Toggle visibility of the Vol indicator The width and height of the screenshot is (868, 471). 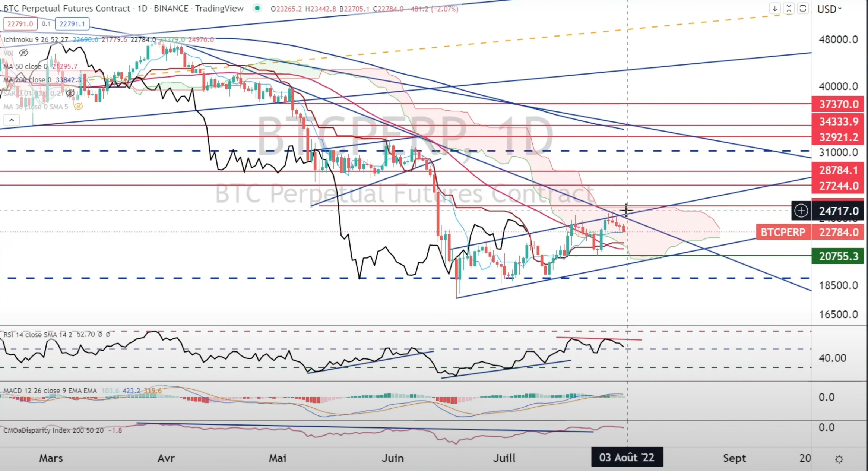pos(23,53)
